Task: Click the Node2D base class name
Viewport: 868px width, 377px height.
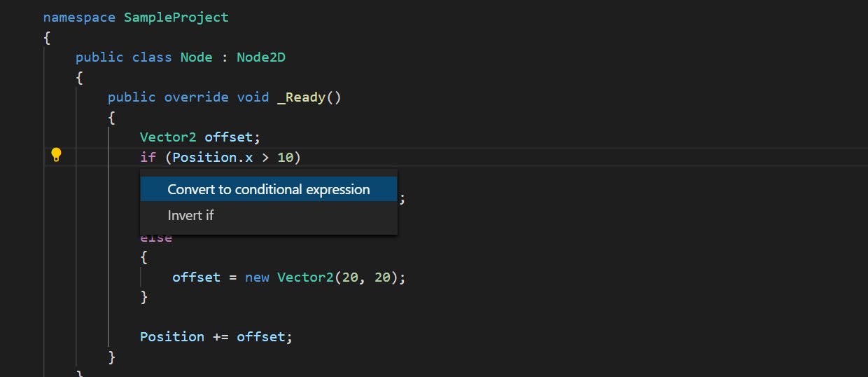Action: [261, 57]
